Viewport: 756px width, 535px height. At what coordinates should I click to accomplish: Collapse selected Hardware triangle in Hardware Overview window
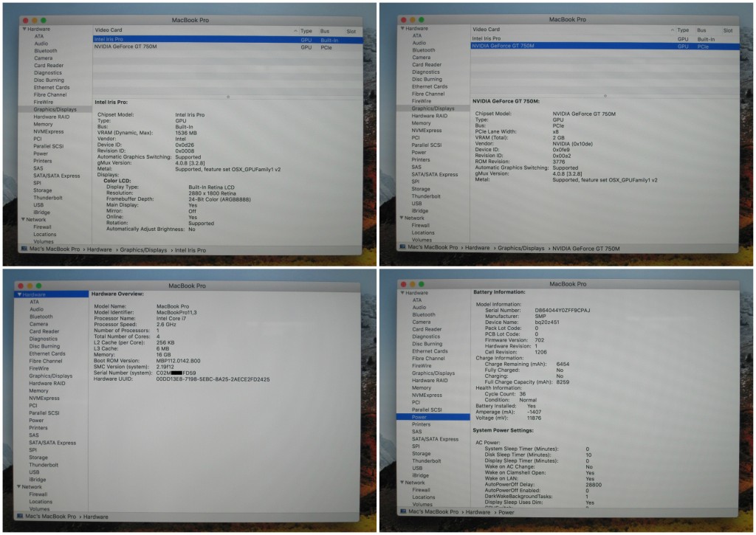pos(19,294)
